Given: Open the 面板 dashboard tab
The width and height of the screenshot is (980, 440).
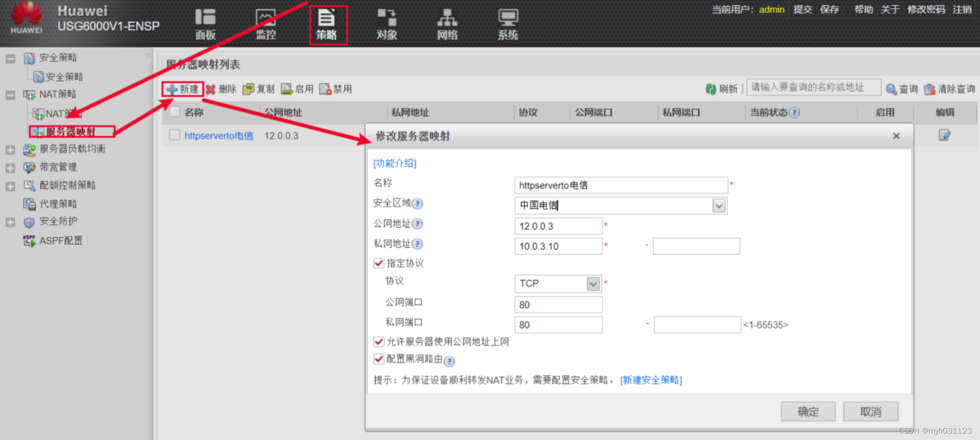Looking at the screenshot, I should (206, 24).
